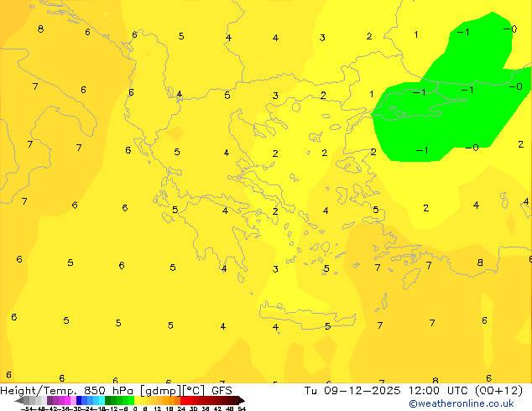
Task: Click the right arrow tip of color scale
Action: (243, 401)
